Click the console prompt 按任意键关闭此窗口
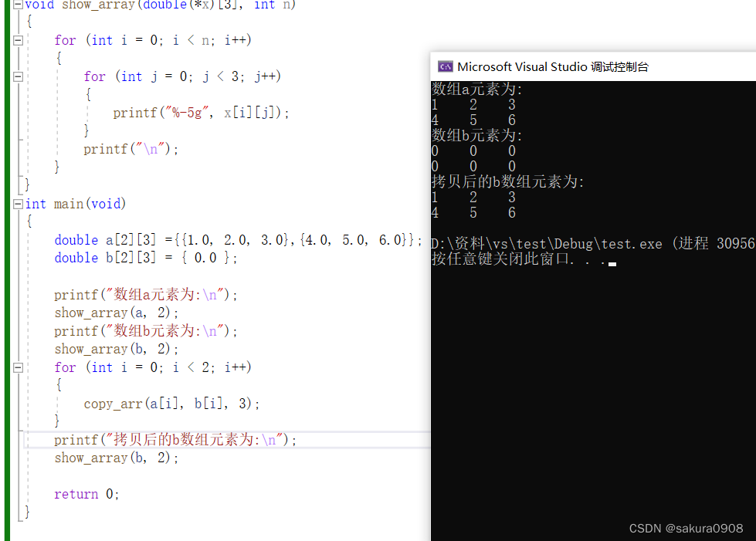This screenshot has height=541, width=756. (501, 259)
